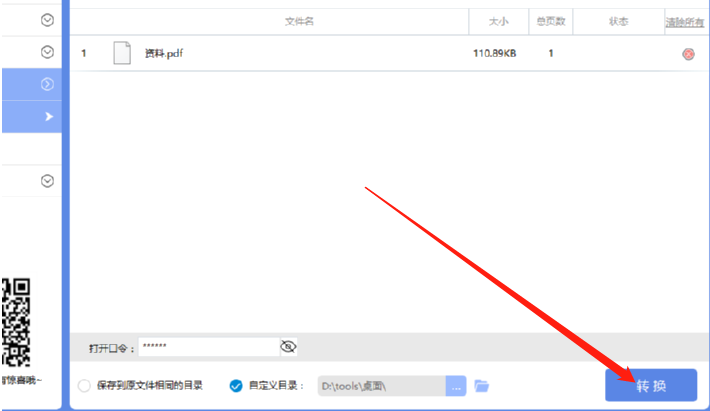The image size is (710, 411).
Task: Toggle password visibility eye icon
Action: coord(288,347)
